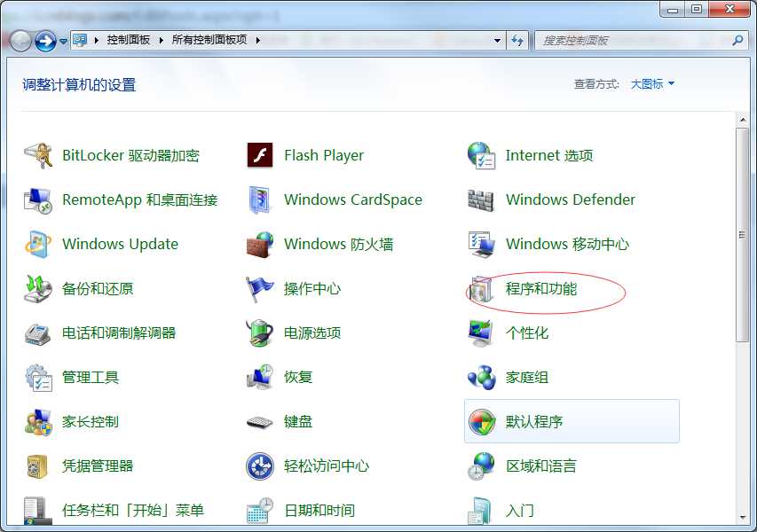The width and height of the screenshot is (757, 532).
Task: Open the Windows 移动中心 icon
Action: 481,244
